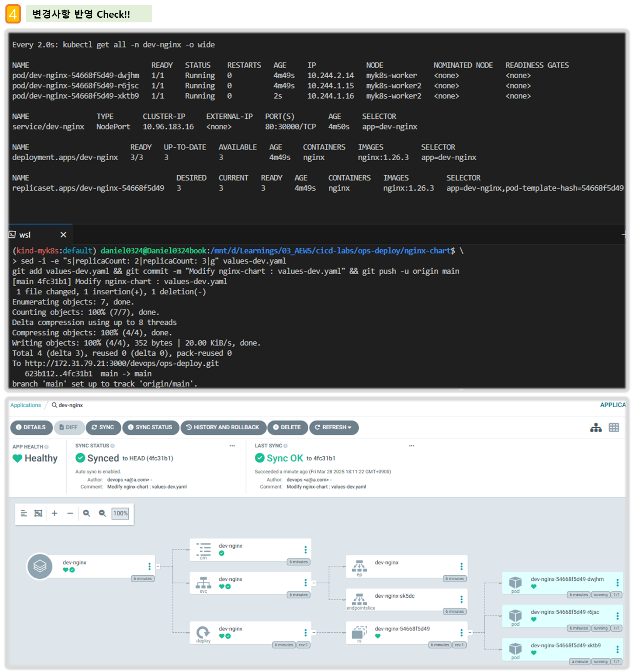This screenshot has width=632, height=672.
Task: Click the DIFF button
Action: pyautogui.click(x=69, y=427)
